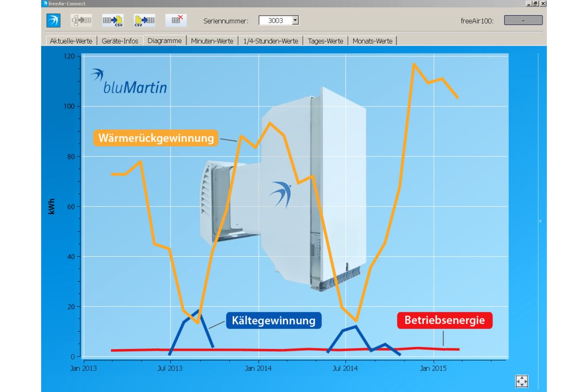Click the Seriennummer label text
Image resolution: width=588 pixels, height=392 pixels.
(226, 21)
